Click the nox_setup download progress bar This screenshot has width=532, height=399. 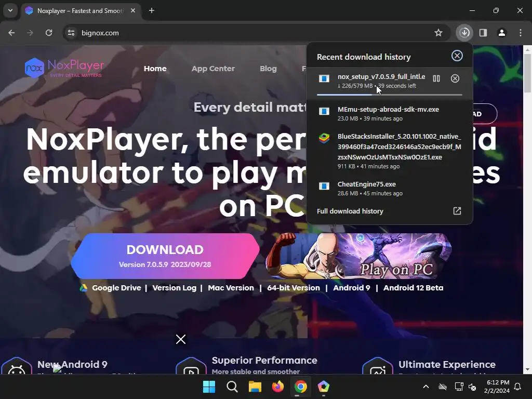click(x=390, y=95)
